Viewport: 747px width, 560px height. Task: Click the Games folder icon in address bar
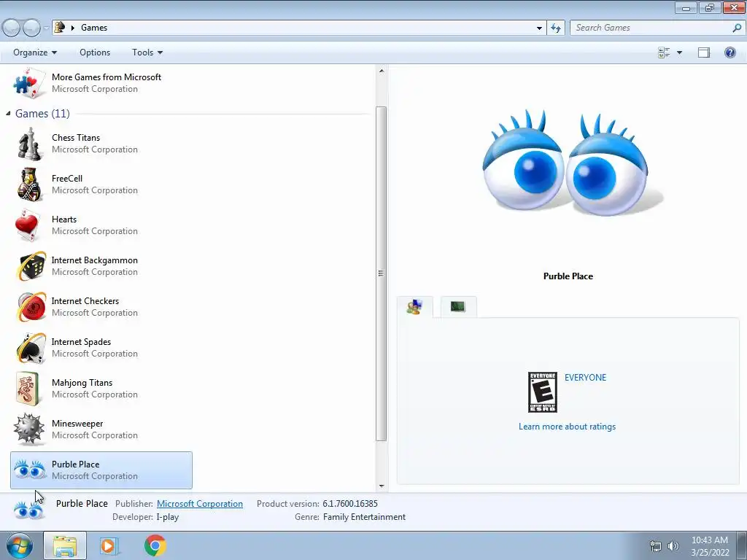(x=59, y=27)
